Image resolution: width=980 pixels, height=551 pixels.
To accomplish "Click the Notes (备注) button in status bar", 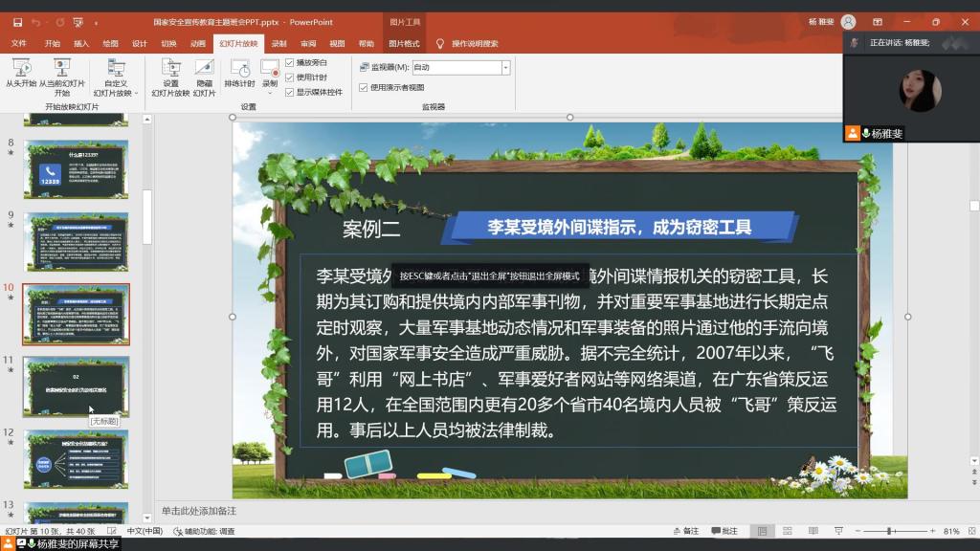I will [x=684, y=531].
